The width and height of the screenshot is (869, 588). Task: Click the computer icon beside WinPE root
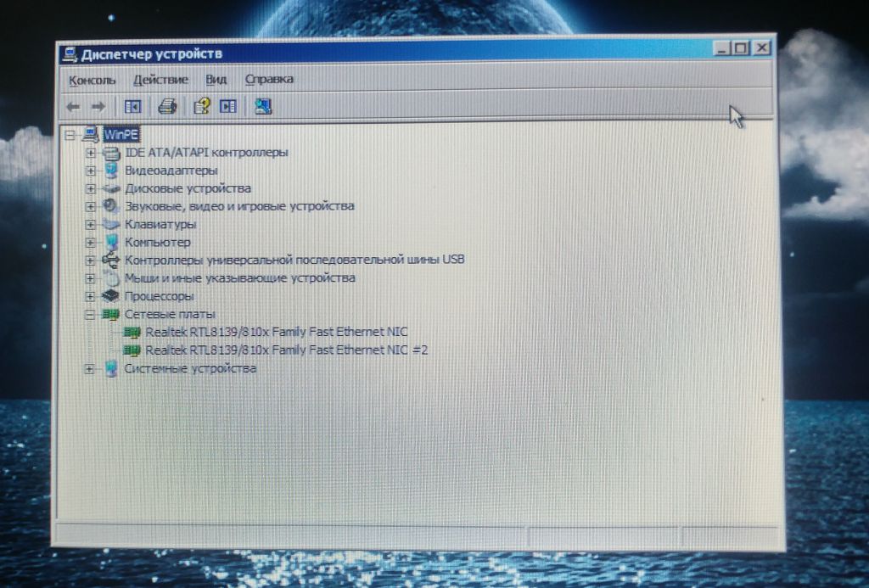90,134
